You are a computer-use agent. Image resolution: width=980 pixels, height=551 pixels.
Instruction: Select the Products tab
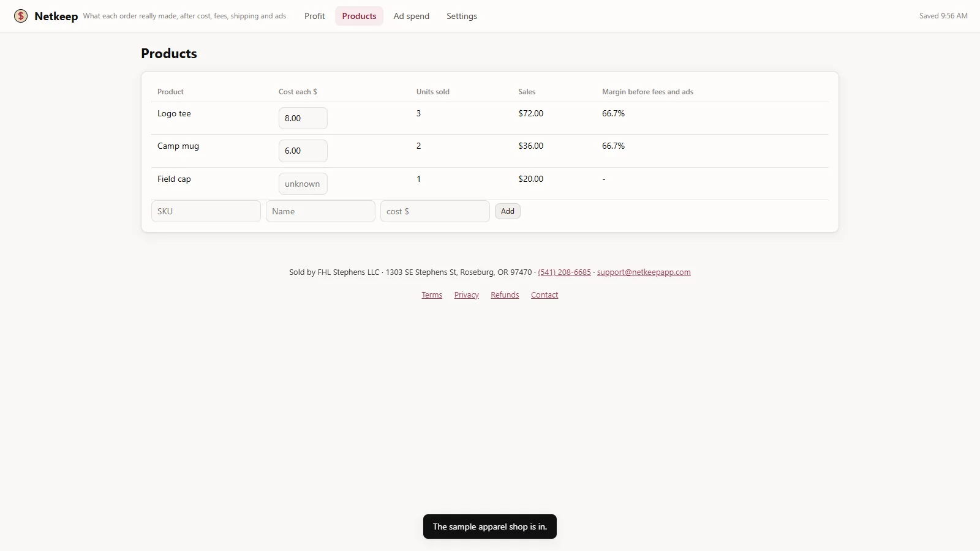[359, 16]
